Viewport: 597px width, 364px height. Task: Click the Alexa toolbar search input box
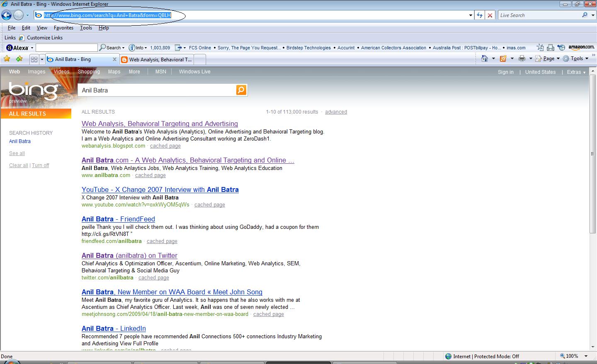point(66,48)
